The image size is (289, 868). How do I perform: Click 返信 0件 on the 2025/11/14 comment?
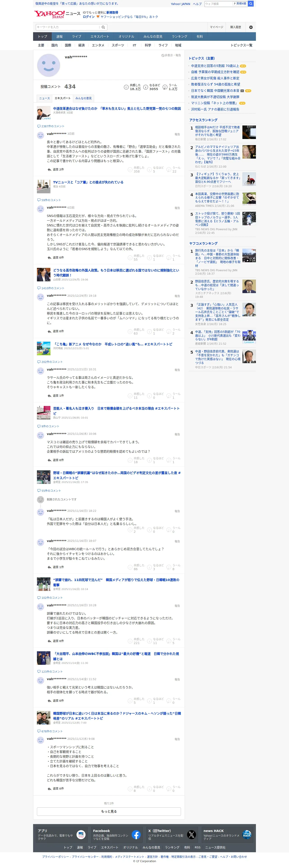[56, 701]
